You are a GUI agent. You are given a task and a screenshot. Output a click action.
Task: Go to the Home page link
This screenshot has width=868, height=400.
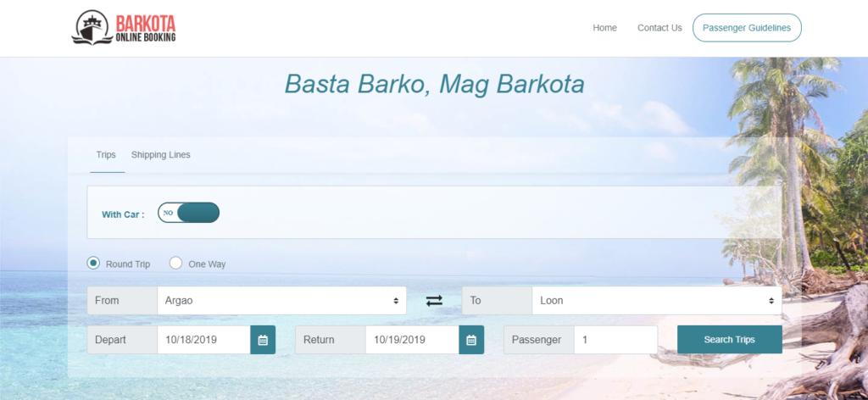pyautogui.click(x=604, y=28)
